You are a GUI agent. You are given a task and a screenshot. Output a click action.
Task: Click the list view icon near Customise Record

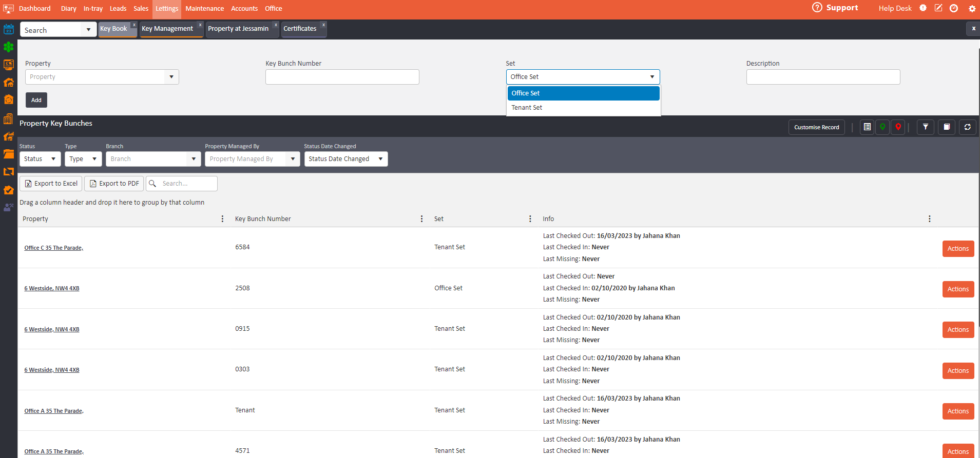tap(867, 127)
